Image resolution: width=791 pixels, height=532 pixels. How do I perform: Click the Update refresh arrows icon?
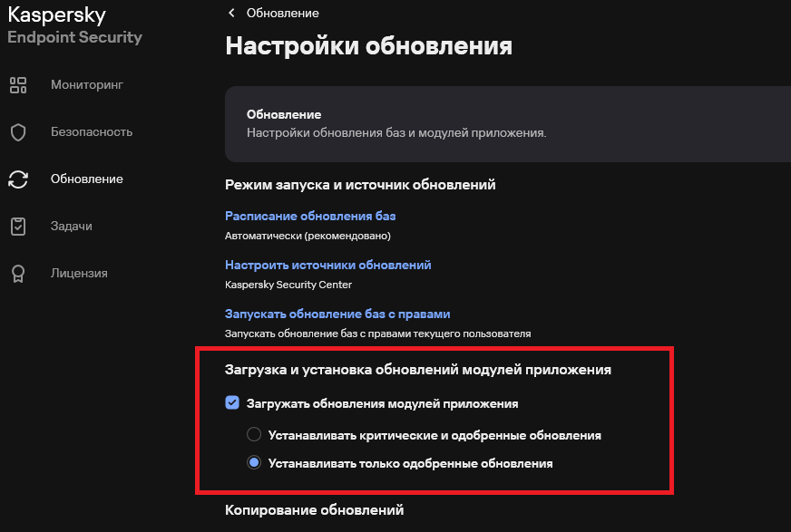[18, 179]
